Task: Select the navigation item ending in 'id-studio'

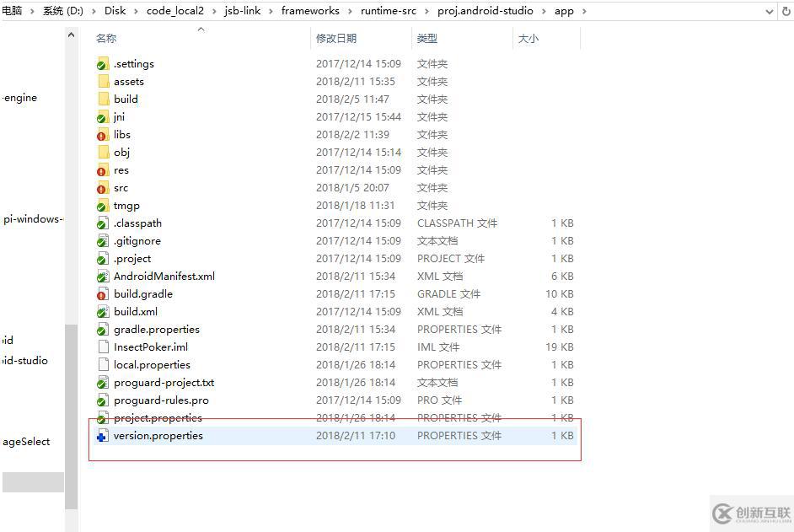Action: tap(24, 361)
